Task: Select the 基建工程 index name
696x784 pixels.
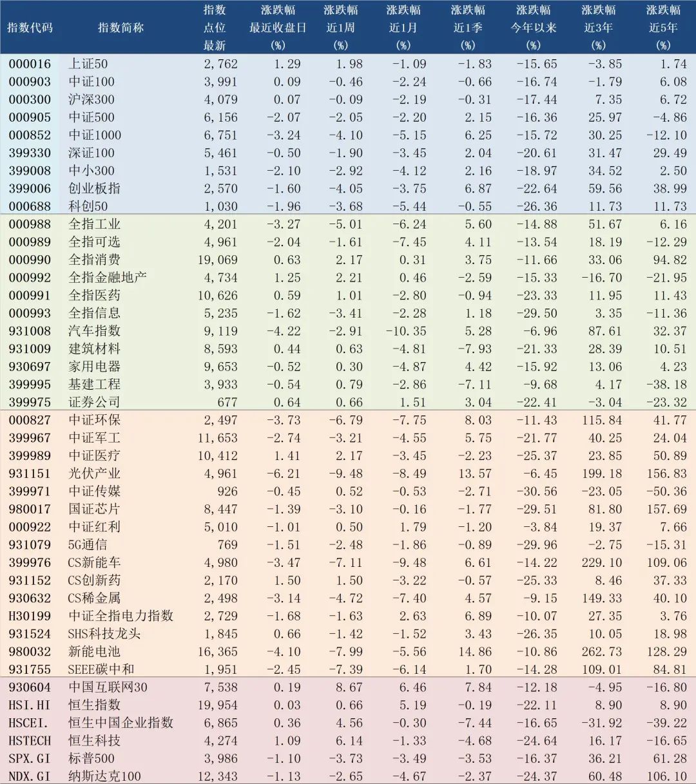Action: (94, 385)
